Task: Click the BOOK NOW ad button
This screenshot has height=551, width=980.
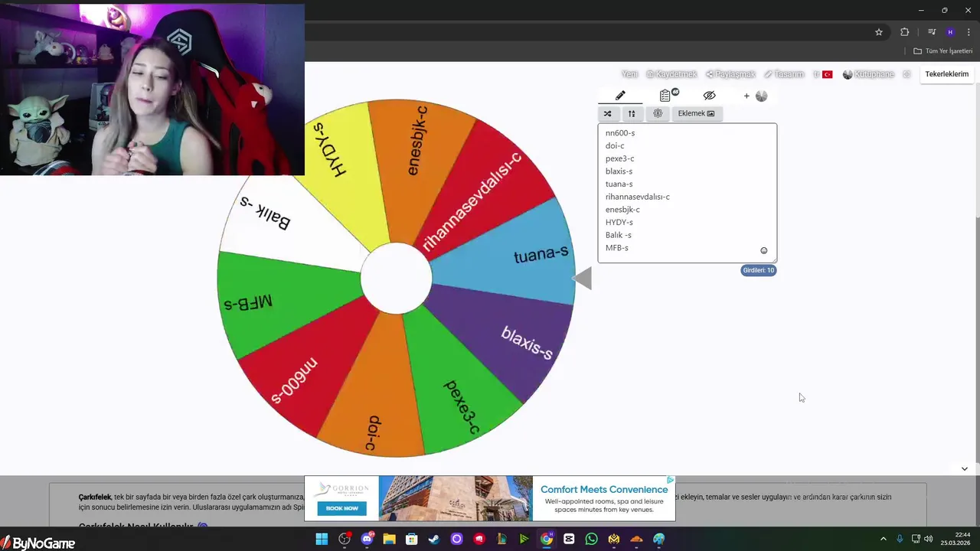Action: pos(341,508)
